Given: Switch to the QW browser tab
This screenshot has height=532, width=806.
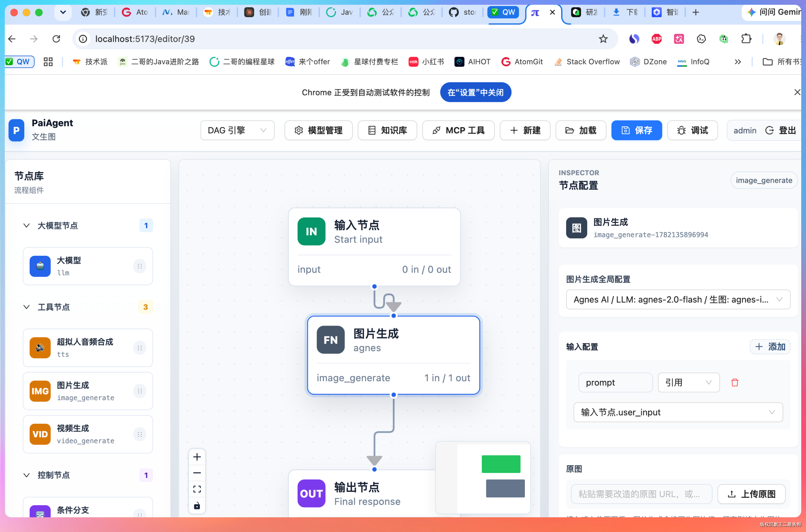Looking at the screenshot, I should point(503,13).
